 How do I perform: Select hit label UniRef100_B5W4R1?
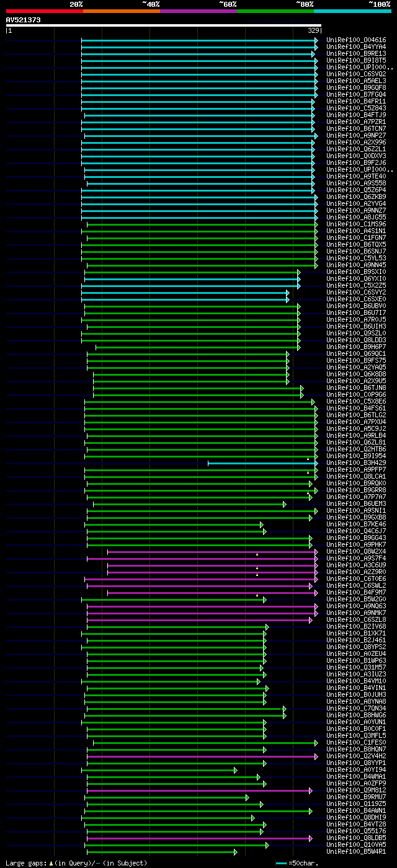[356, 851]
